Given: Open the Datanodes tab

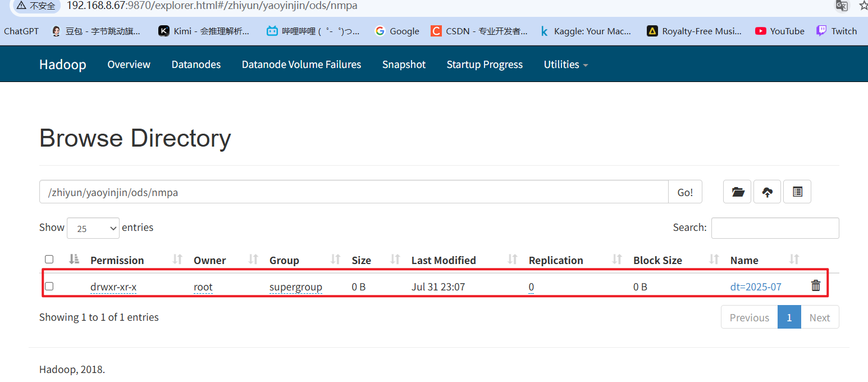Looking at the screenshot, I should click(196, 65).
